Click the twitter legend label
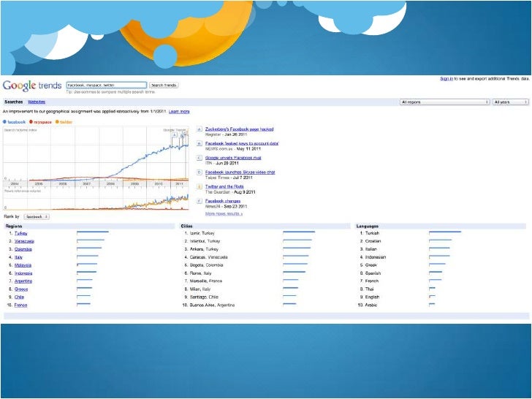Viewport: 532px width, 399px height. [66, 122]
